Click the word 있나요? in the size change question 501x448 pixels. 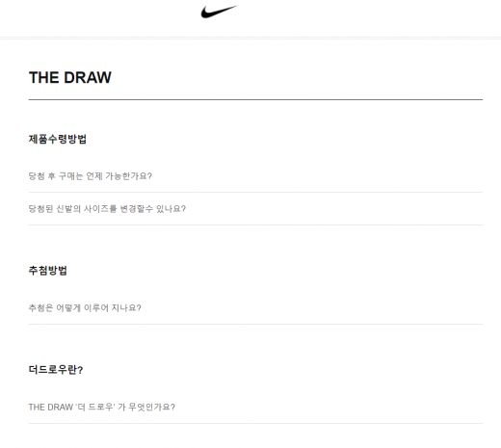click(x=171, y=209)
